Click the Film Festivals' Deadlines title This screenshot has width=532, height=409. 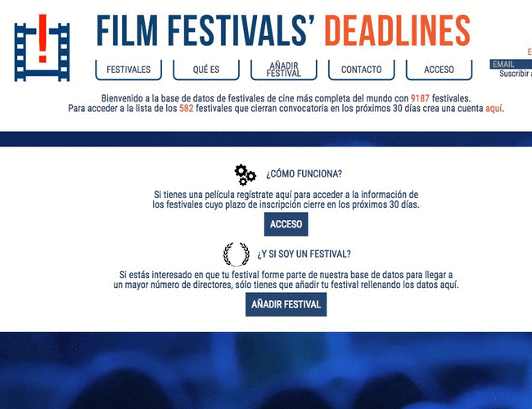point(282,31)
